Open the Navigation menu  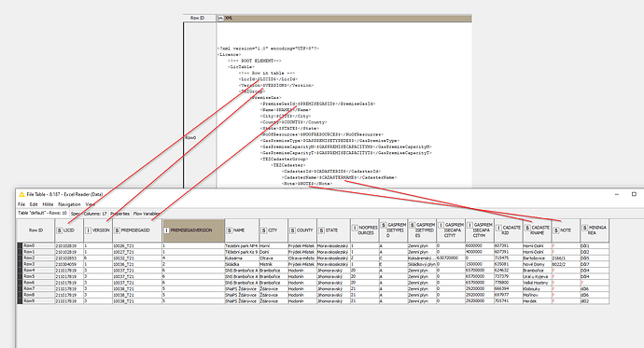pyautogui.click(x=69, y=204)
